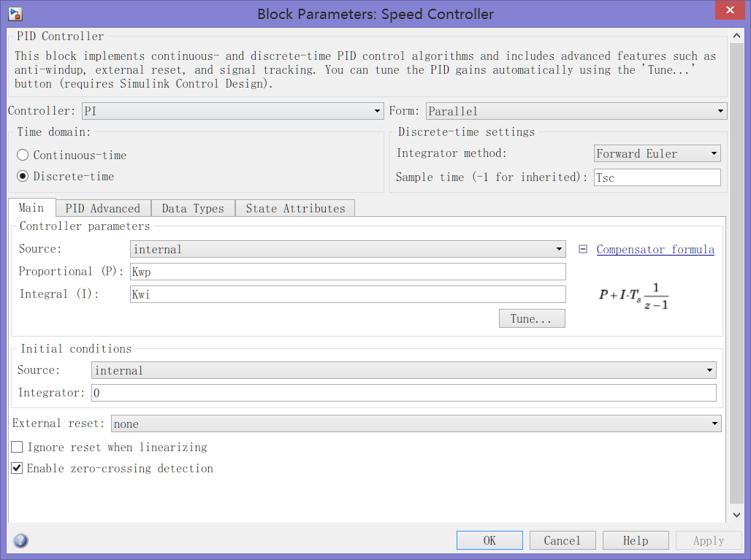Click the Tune... button

532,319
